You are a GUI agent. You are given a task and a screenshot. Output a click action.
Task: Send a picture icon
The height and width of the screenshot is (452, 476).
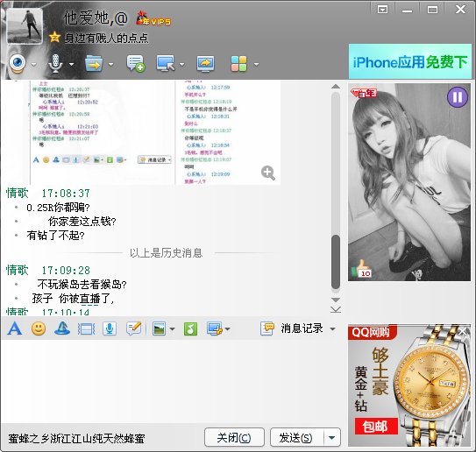coord(159,328)
